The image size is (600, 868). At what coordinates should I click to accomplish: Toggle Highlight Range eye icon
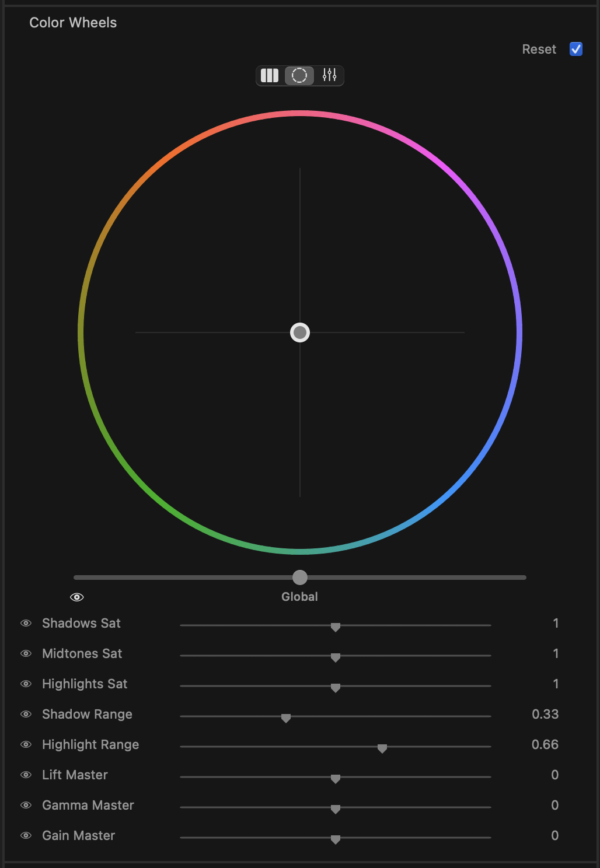pos(26,744)
